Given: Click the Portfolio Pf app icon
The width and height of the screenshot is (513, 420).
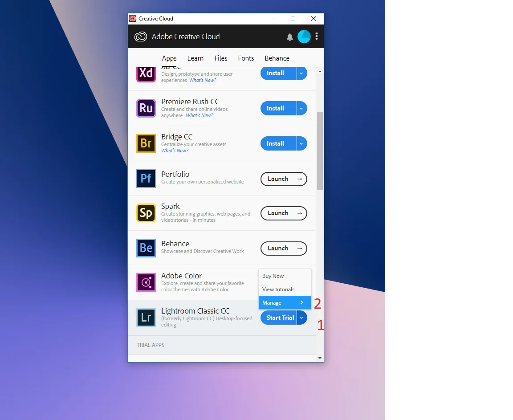Looking at the screenshot, I should (146, 178).
